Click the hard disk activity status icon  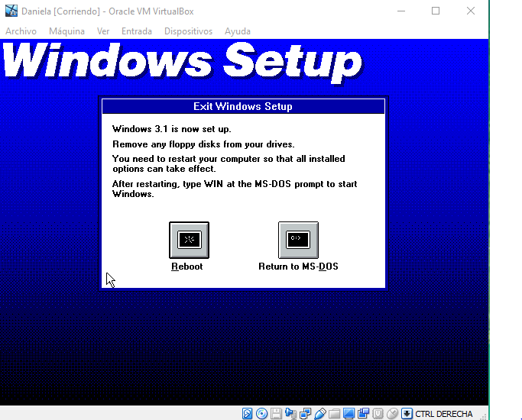coord(248,414)
